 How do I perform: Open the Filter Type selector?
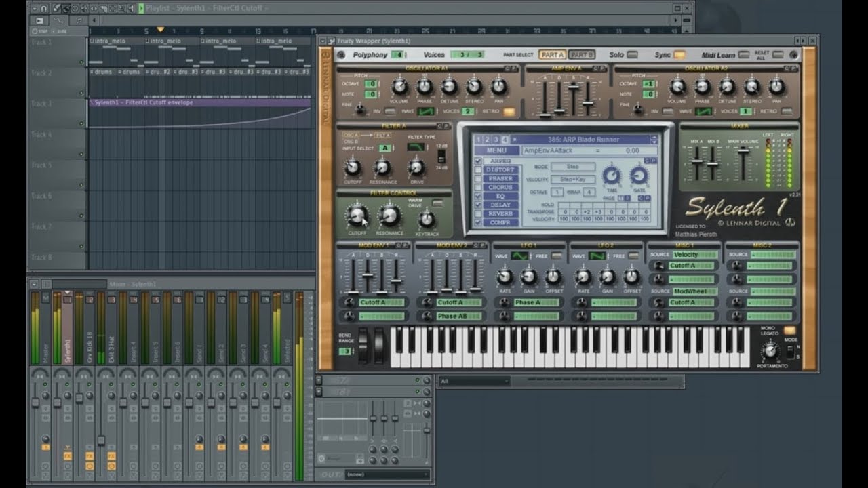click(416, 147)
